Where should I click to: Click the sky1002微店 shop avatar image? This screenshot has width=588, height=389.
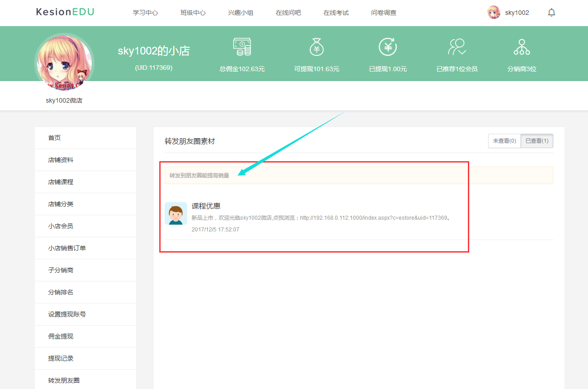click(64, 61)
